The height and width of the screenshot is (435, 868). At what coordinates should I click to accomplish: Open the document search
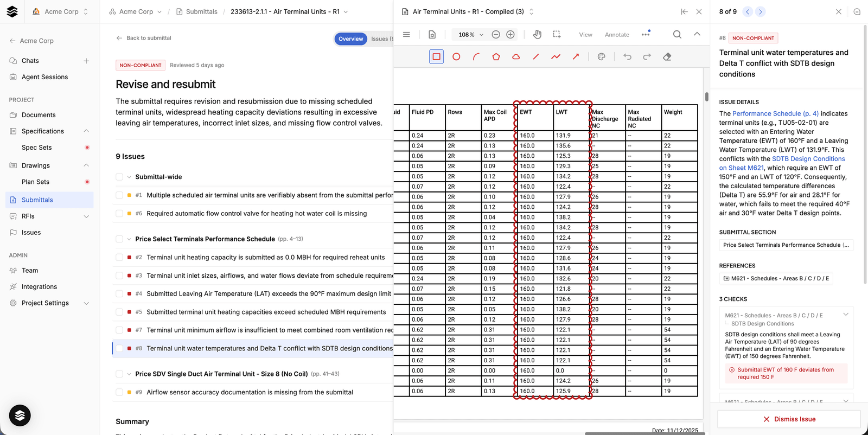[x=677, y=34]
